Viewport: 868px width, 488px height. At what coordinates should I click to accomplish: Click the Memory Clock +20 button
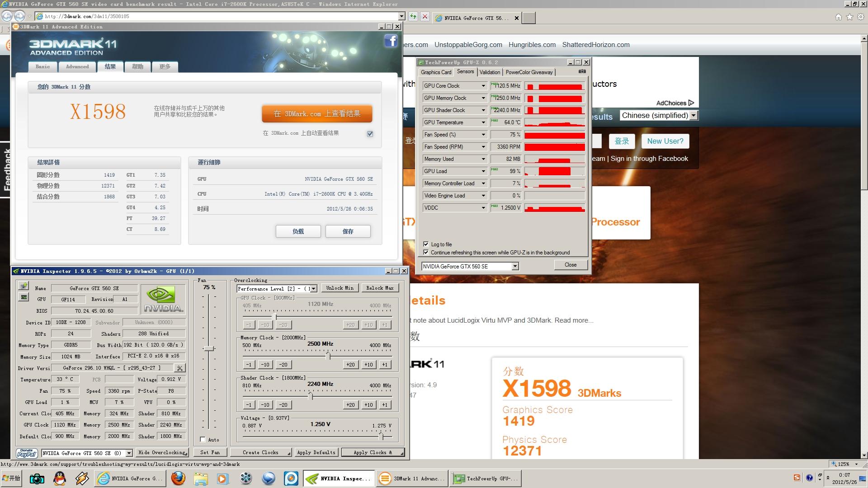pyautogui.click(x=350, y=365)
